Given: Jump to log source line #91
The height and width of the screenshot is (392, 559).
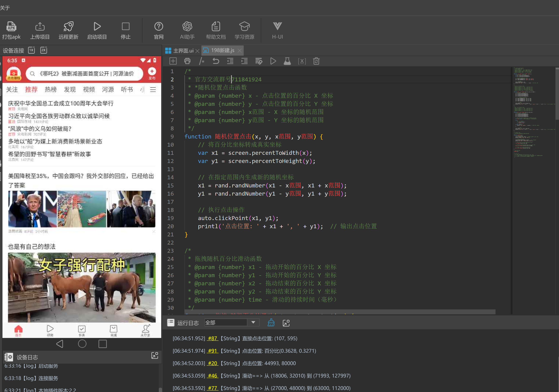Looking at the screenshot, I should (x=212, y=351).
